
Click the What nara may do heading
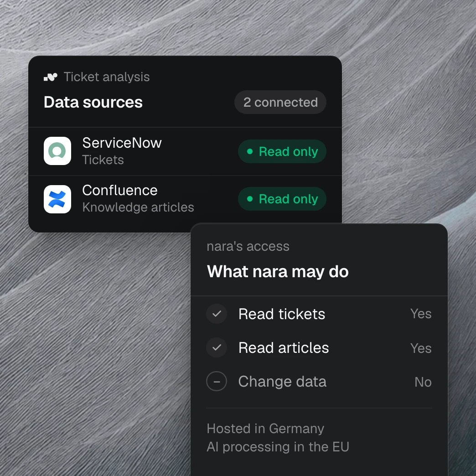tap(278, 271)
